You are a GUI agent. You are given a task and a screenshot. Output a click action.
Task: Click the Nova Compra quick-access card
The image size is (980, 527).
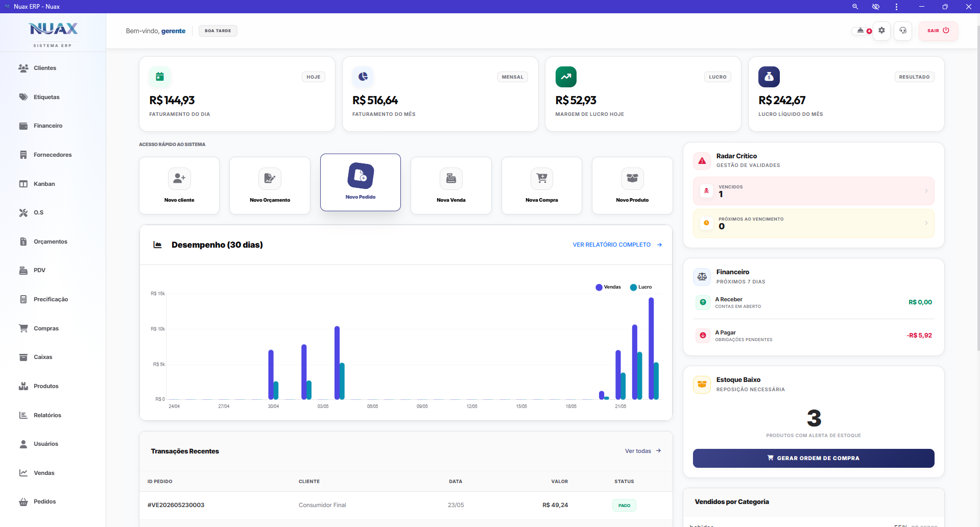click(x=542, y=185)
